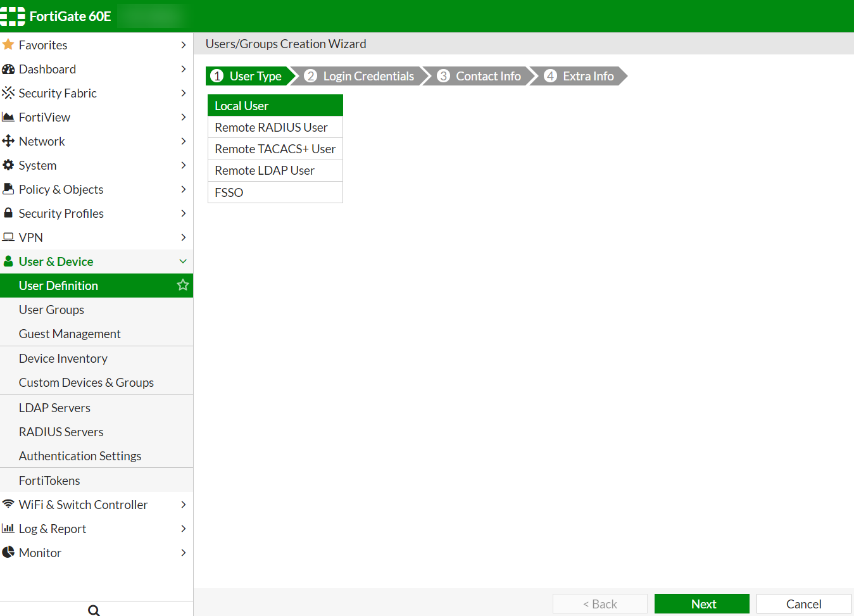Open Authentication Settings page

[96, 456]
